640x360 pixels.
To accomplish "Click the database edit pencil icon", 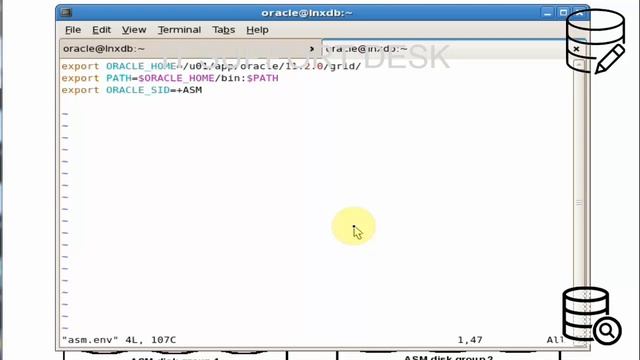I will [596, 42].
